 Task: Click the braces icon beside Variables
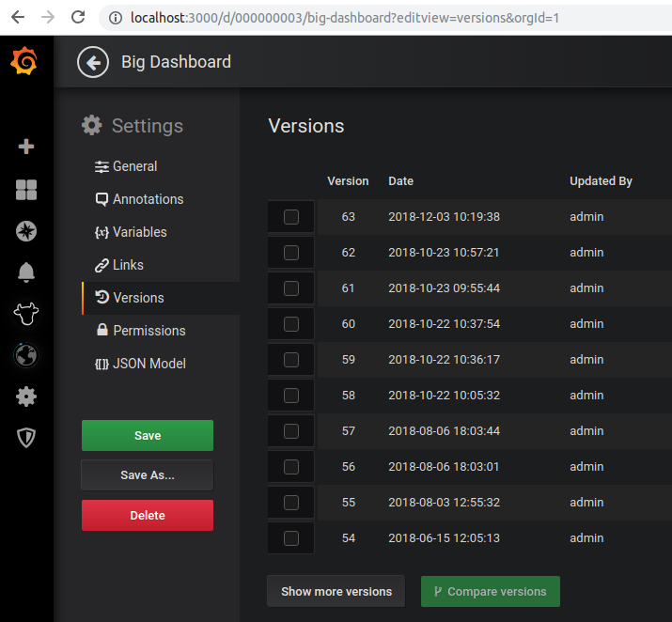click(x=102, y=233)
